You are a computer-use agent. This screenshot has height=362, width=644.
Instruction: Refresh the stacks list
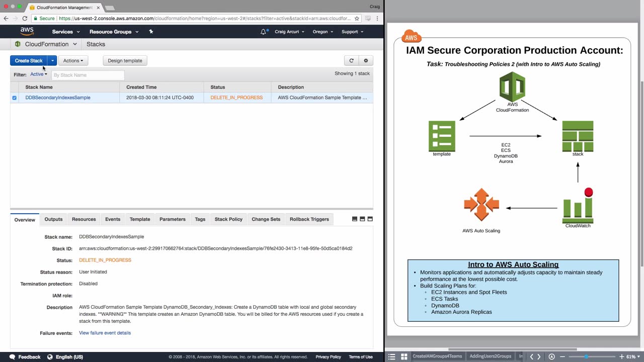pos(351,61)
